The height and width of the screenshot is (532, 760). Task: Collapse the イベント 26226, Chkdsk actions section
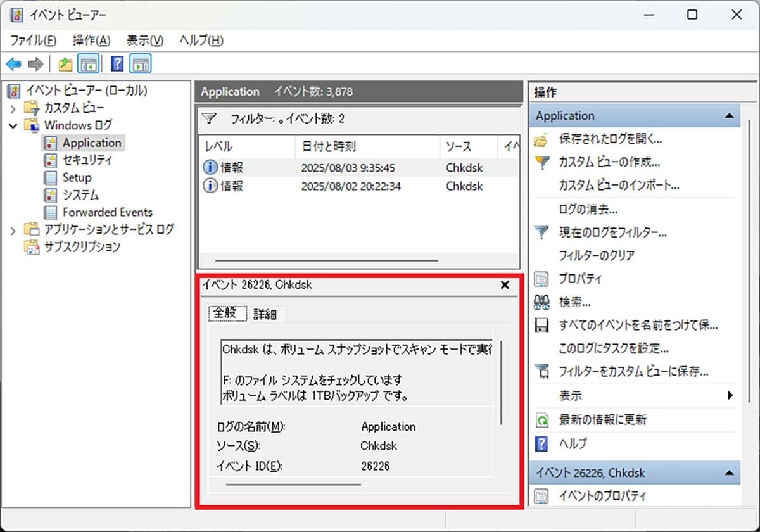[x=729, y=473]
